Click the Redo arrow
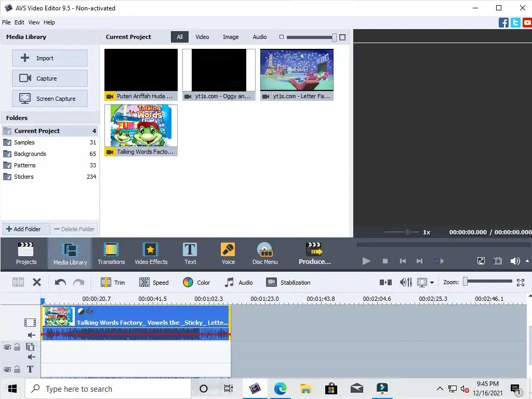Viewport: 532px width, 399px height. click(x=79, y=282)
